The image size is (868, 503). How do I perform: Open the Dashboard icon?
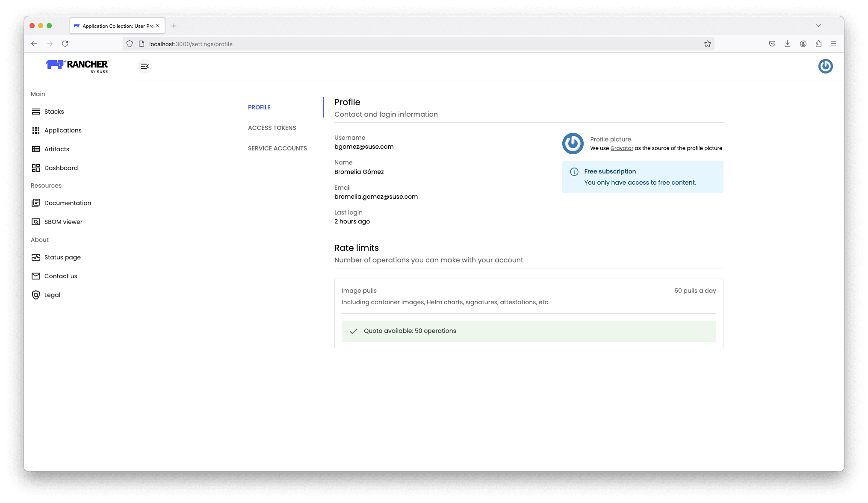(x=36, y=168)
